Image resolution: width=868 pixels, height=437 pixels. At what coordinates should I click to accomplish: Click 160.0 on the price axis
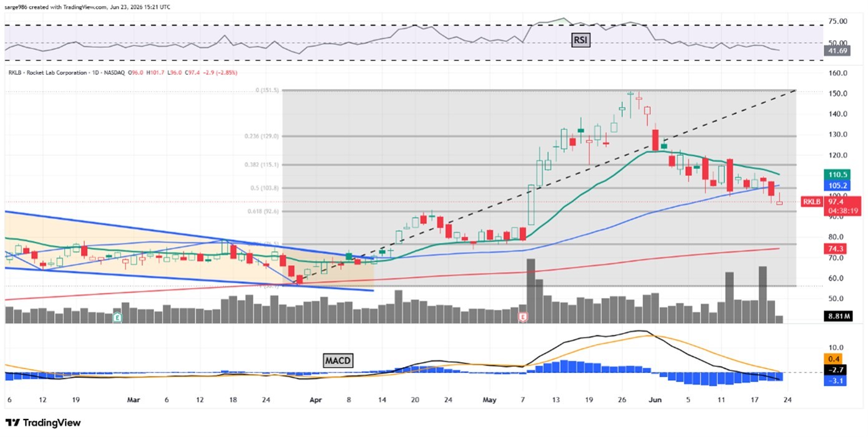point(838,73)
